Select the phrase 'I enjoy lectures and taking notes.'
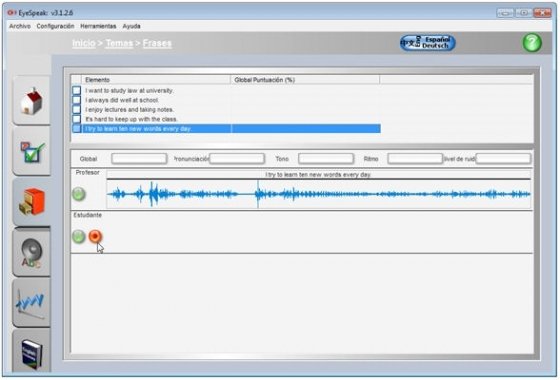 click(129, 110)
